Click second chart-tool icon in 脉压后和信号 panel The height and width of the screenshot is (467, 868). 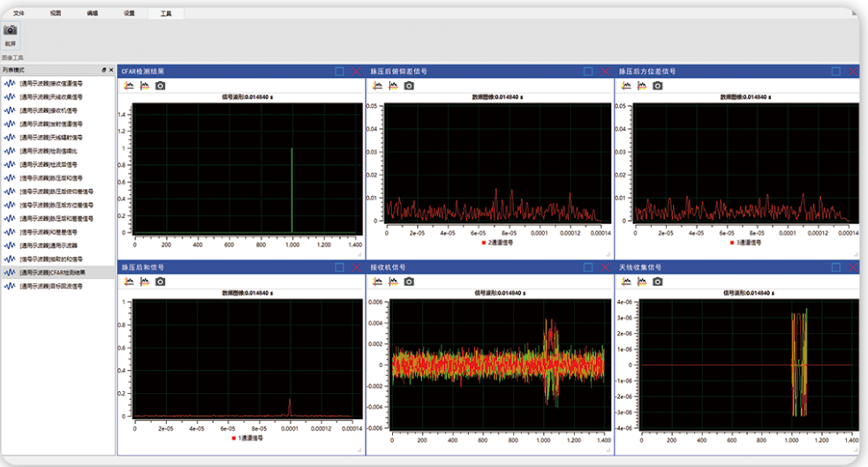(145, 282)
